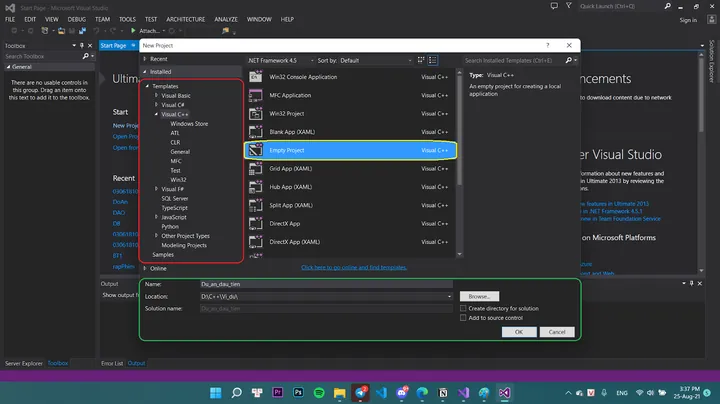Expand the Visual C# templates node

[156, 105]
